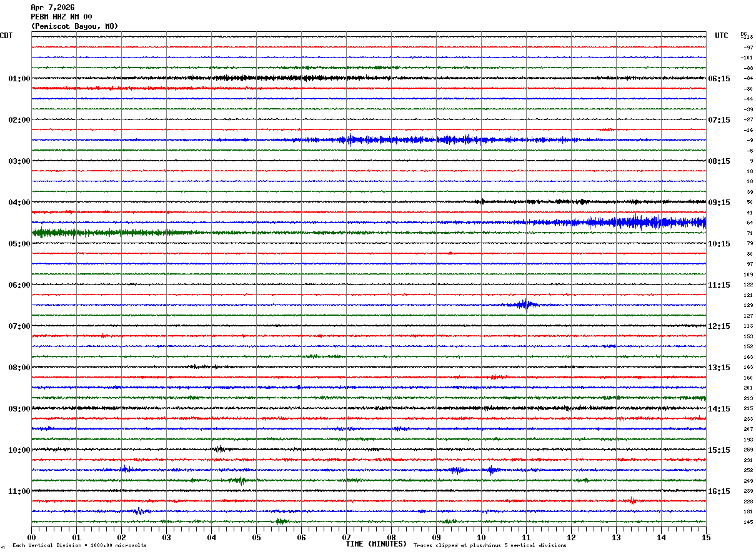
Task: Select the 06:15 UTC time label
Action: point(719,79)
